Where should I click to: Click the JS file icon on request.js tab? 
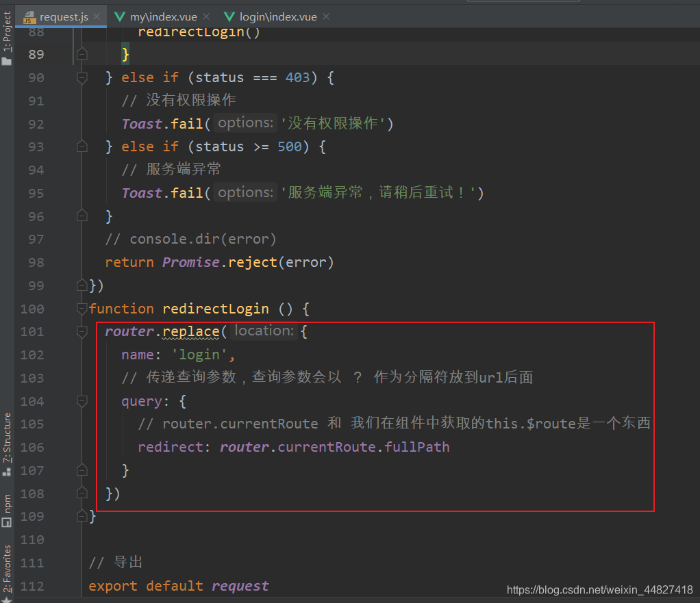(x=29, y=17)
